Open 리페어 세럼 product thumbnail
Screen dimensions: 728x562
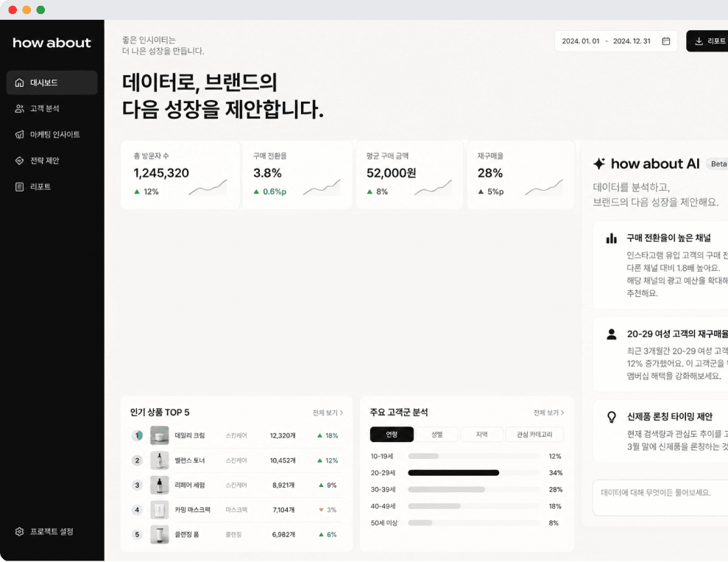pyautogui.click(x=159, y=485)
